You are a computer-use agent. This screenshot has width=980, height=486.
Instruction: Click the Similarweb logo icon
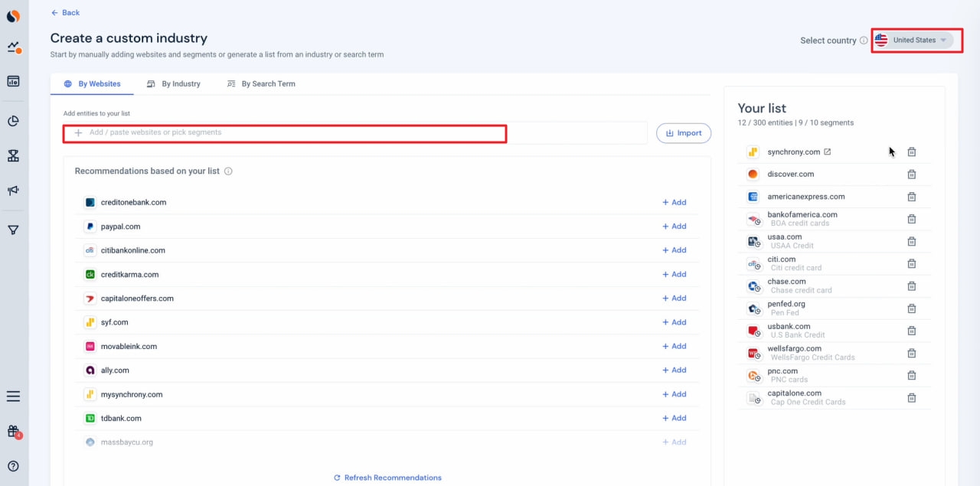(x=13, y=15)
